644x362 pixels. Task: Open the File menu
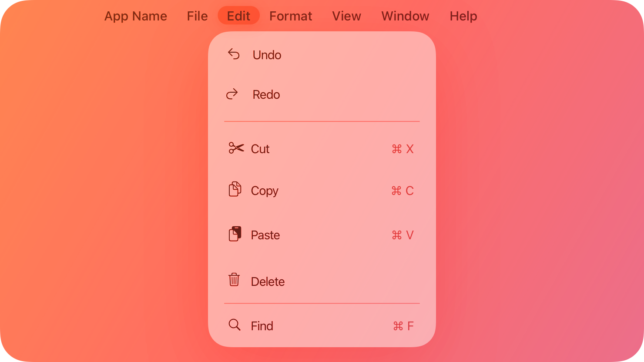[x=197, y=16]
